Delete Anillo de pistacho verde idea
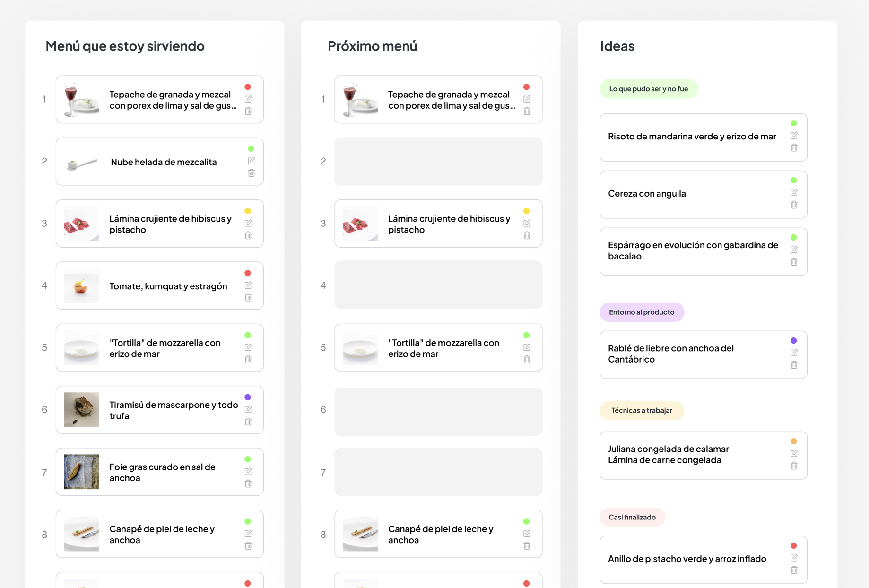Viewport: 869px width, 588px height. (x=794, y=570)
